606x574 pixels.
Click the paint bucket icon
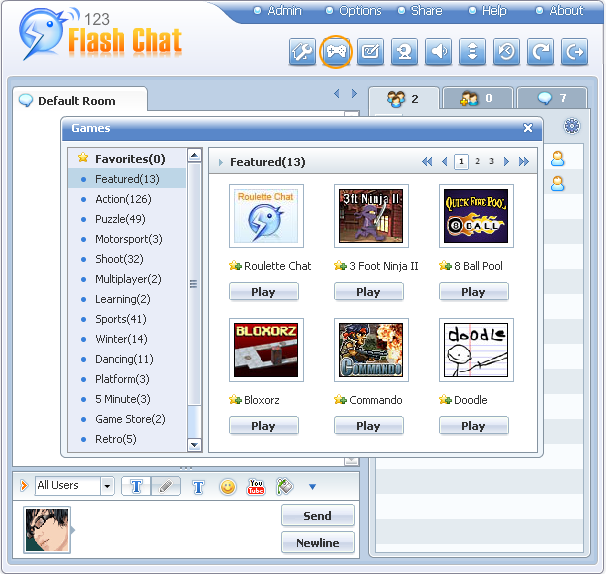click(285, 487)
